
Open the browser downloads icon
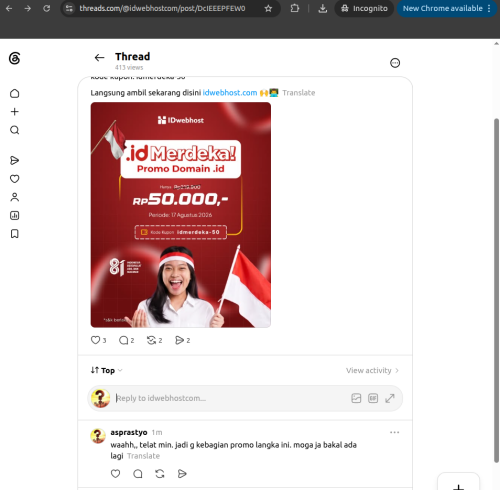(322, 8)
